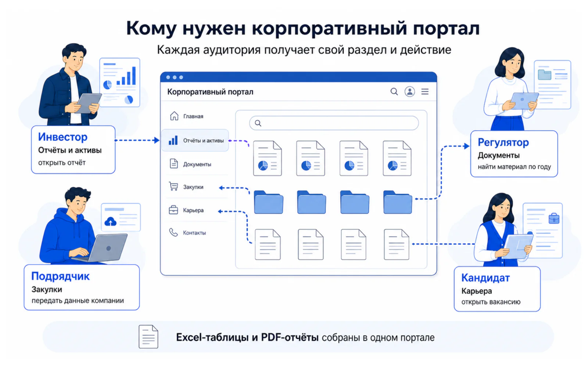Focus the search input in the content area
The height and width of the screenshot is (368, 588).
[334, 123]
